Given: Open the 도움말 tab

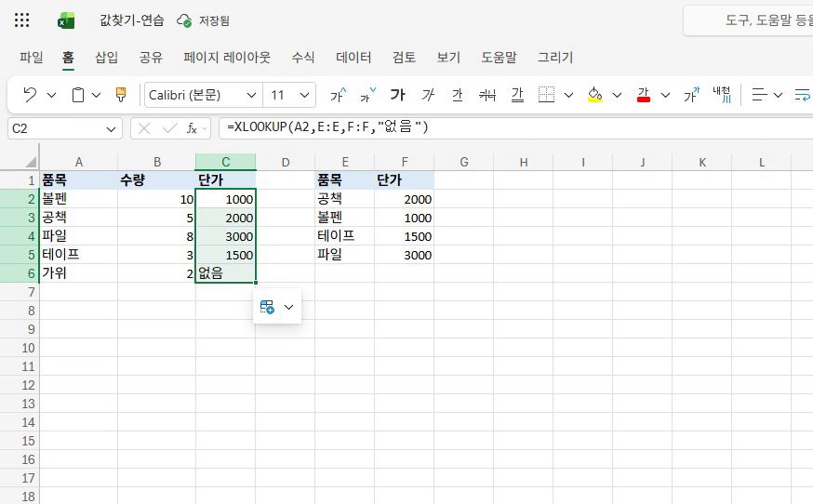Looking at the screenshot, I should (499, 57).
